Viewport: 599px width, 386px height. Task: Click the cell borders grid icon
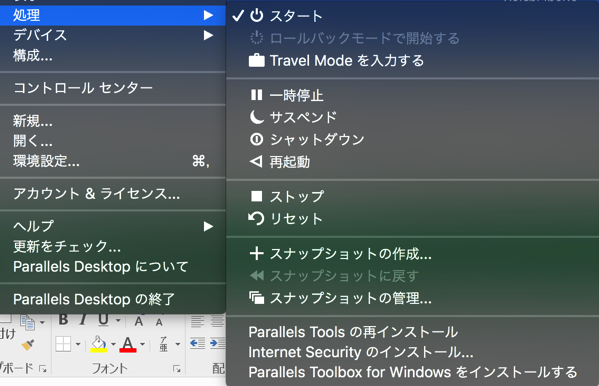(63, 344)
